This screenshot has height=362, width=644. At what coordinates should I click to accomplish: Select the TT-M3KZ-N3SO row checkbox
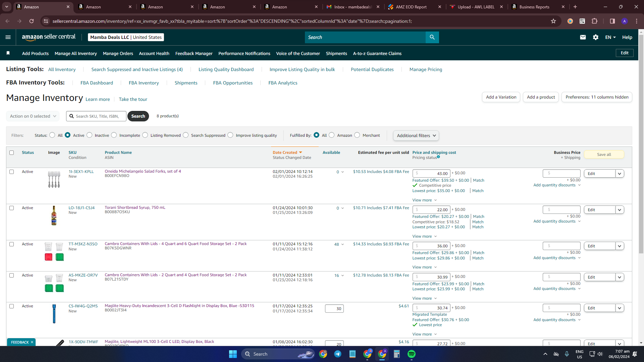12,244
